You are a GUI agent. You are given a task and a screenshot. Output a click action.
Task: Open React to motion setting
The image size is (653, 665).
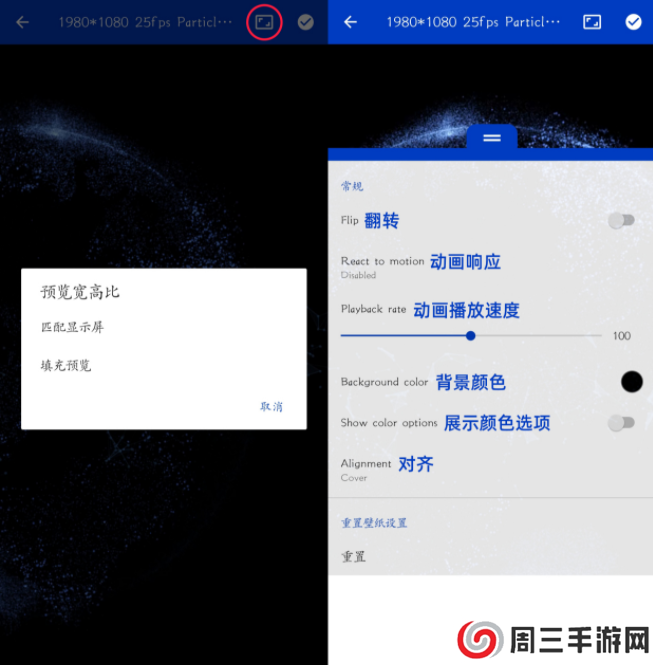point(490,266)
